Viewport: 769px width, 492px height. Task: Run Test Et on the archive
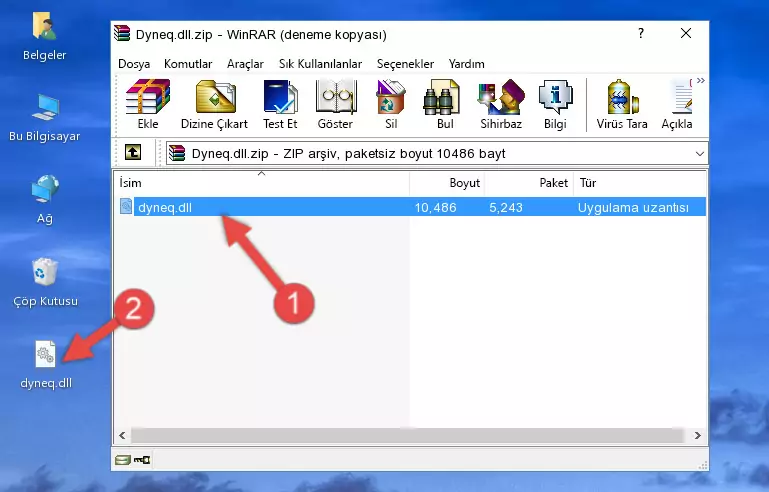pyautogui.click(x=280, y=104)
